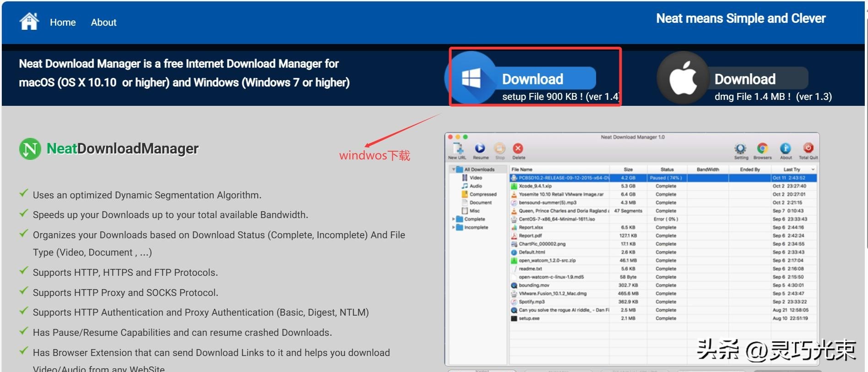The height and width of the screenshot is (372, 868).
Task: Click the Browsers chrome icon
Action: pos(762,149)
